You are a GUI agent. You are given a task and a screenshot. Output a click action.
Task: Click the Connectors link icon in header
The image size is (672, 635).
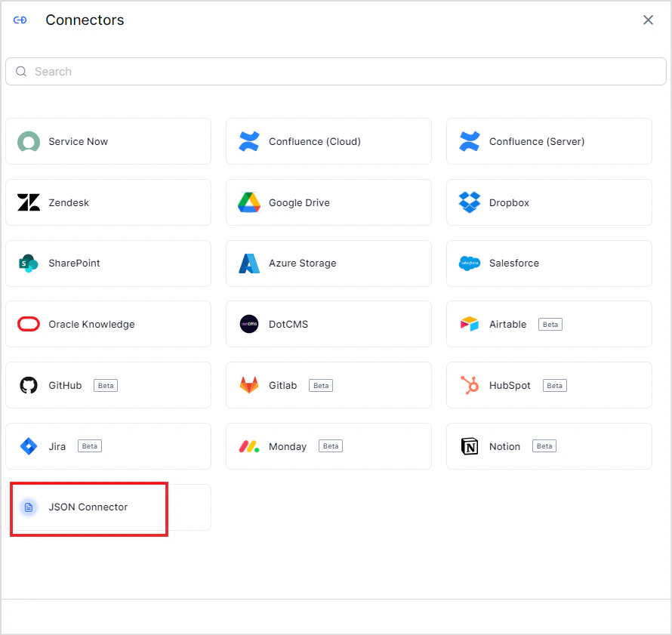click(x=20, y=20)
